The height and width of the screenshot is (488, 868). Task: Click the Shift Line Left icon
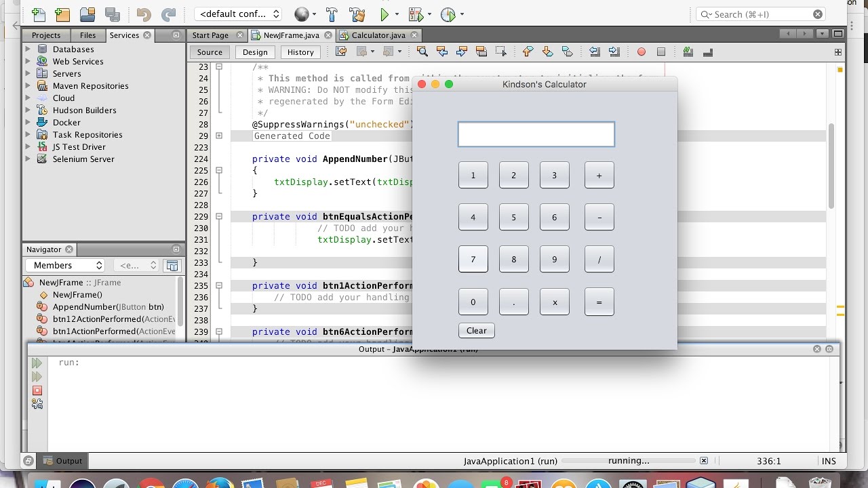tap(595, 52)
